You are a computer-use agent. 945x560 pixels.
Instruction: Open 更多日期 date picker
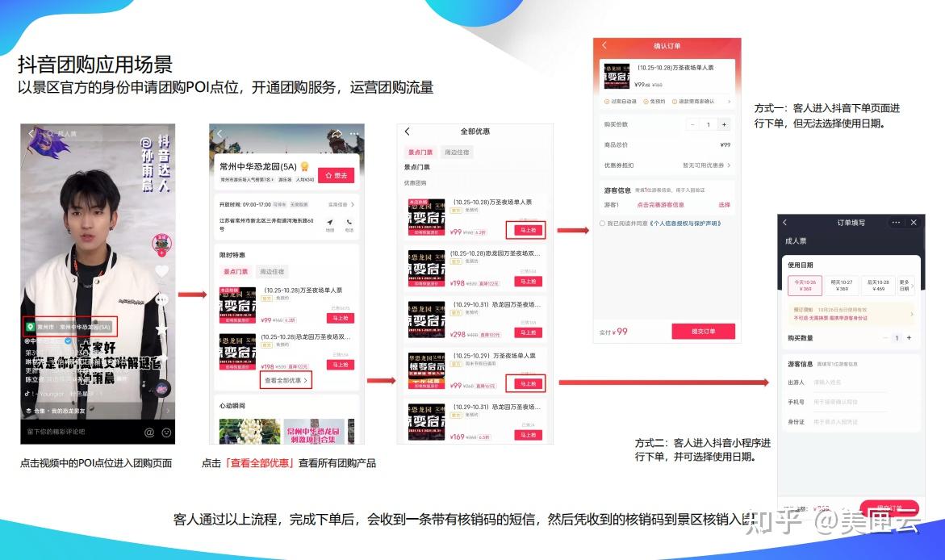(x=905, y=285)
